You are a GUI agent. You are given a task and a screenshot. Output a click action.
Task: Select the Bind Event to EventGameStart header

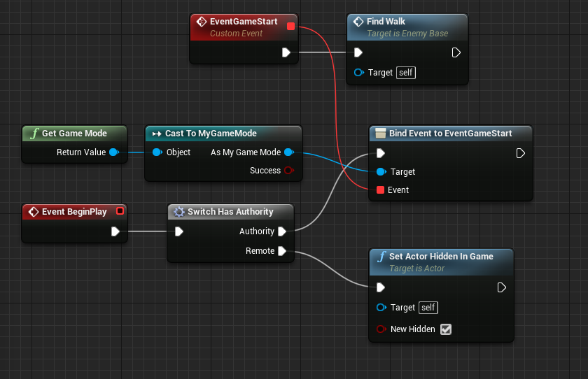coord(451,134)
